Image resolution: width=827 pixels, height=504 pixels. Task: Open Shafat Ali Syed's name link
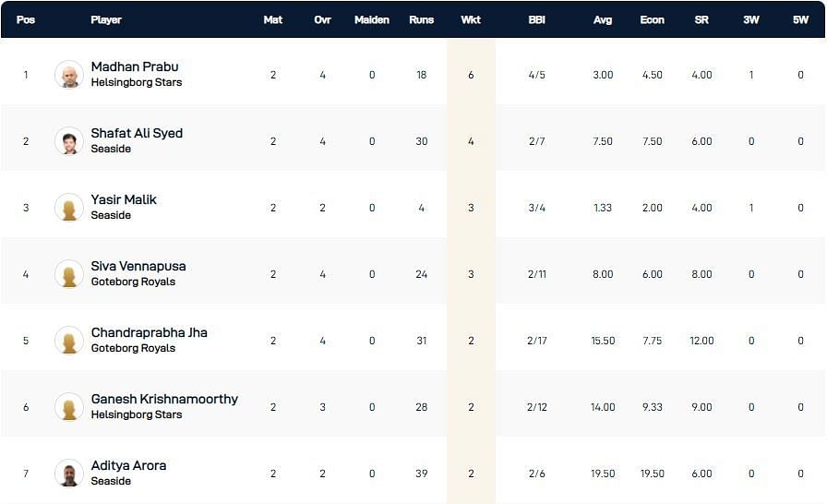point(137,133)
